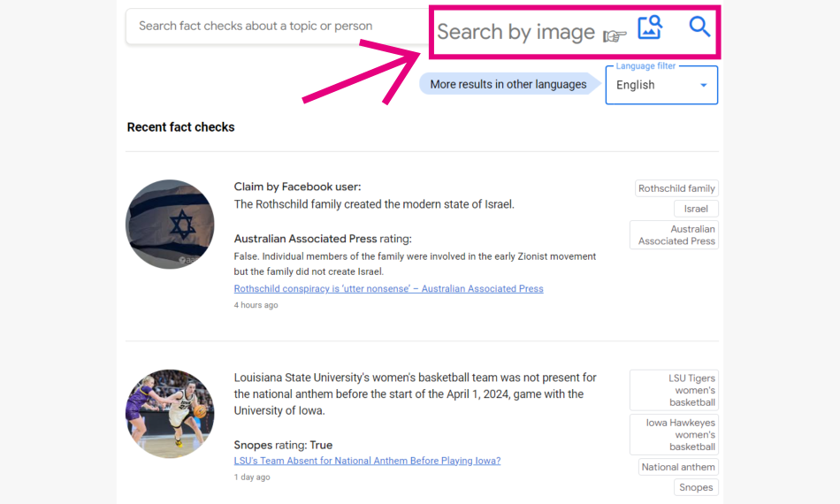
Task: Open the Language filter dropdown
Action: point(661,85)
